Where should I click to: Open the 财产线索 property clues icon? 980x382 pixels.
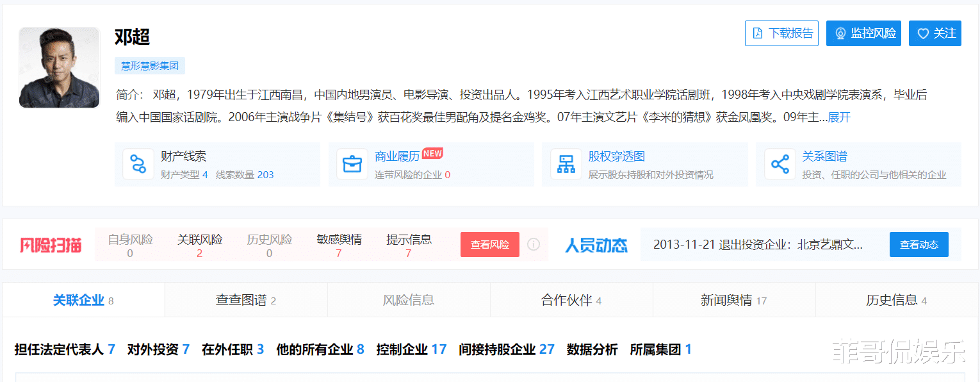coord(138,164)
